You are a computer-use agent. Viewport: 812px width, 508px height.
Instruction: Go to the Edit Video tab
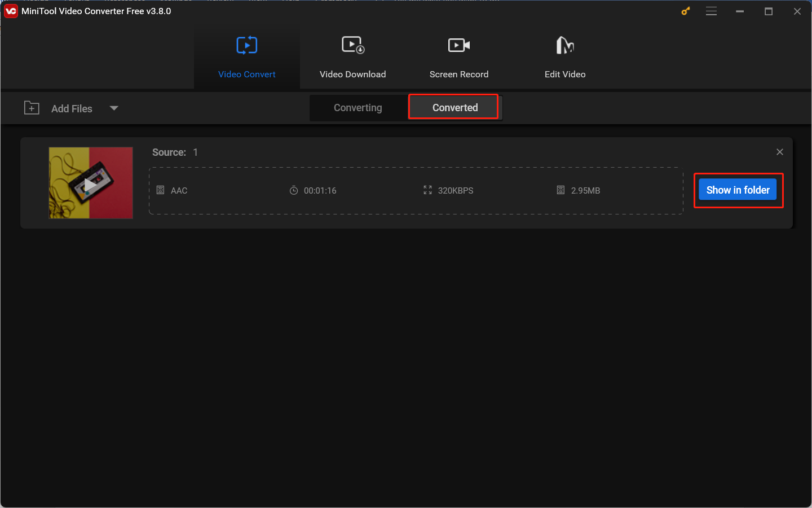(565, 57)
